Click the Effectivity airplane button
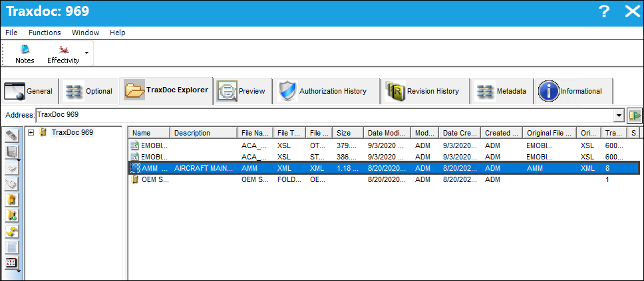The width and height of the screenshot is (644, 281). (63, 54)
